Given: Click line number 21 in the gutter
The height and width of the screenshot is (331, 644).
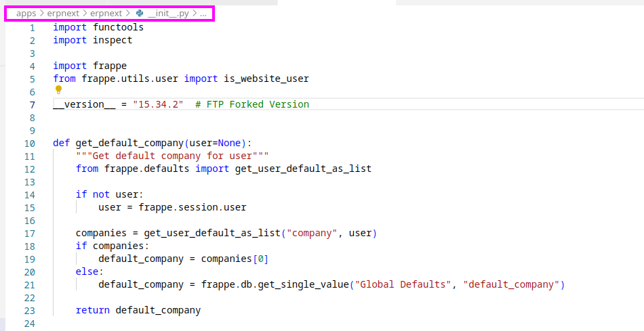Looking at the screenshot, I should click(x=29, y=285).
